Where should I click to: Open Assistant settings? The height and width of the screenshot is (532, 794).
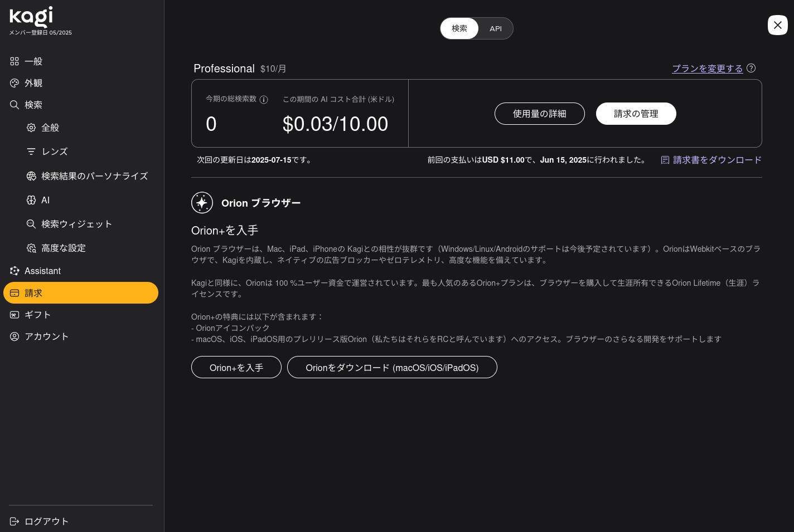81,271
